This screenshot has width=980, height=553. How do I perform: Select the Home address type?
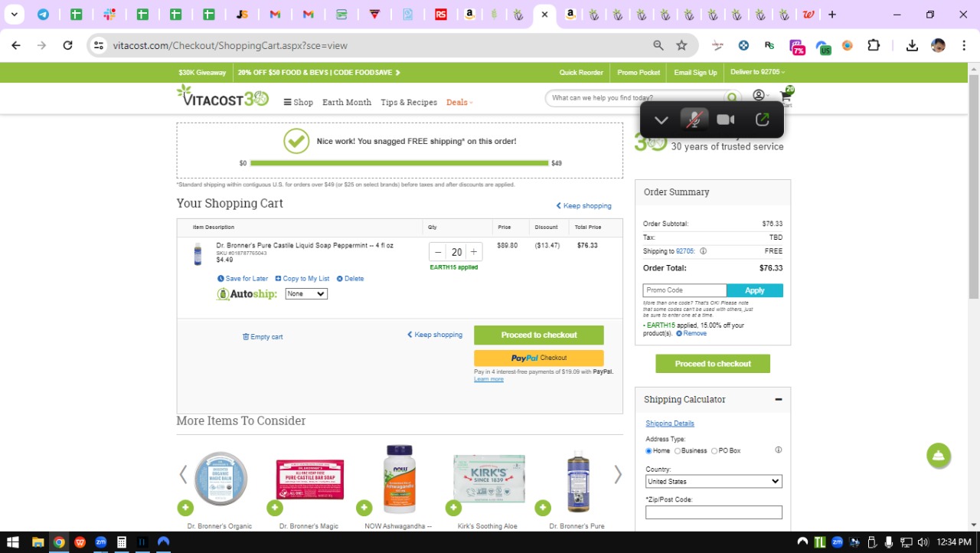(649, 451)
